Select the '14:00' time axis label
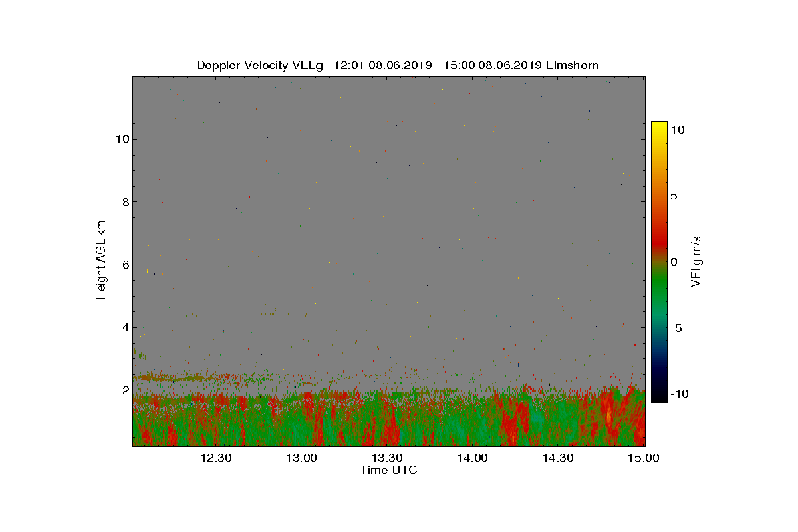This screenshot has width=798, height=532. tap(472, 458)
